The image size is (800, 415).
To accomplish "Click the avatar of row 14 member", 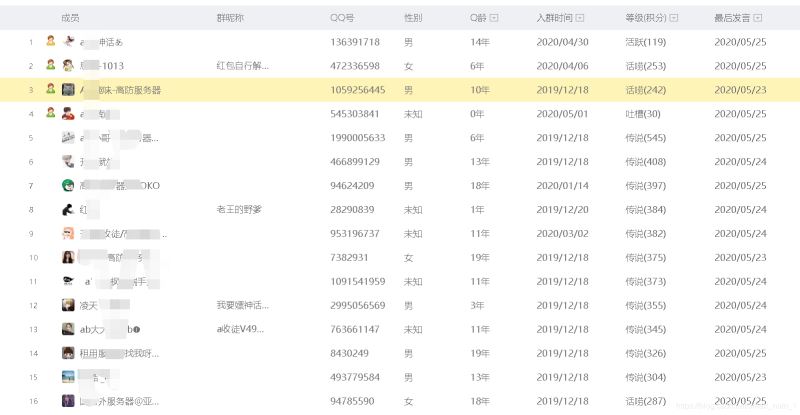I will [x=67, y=353].
